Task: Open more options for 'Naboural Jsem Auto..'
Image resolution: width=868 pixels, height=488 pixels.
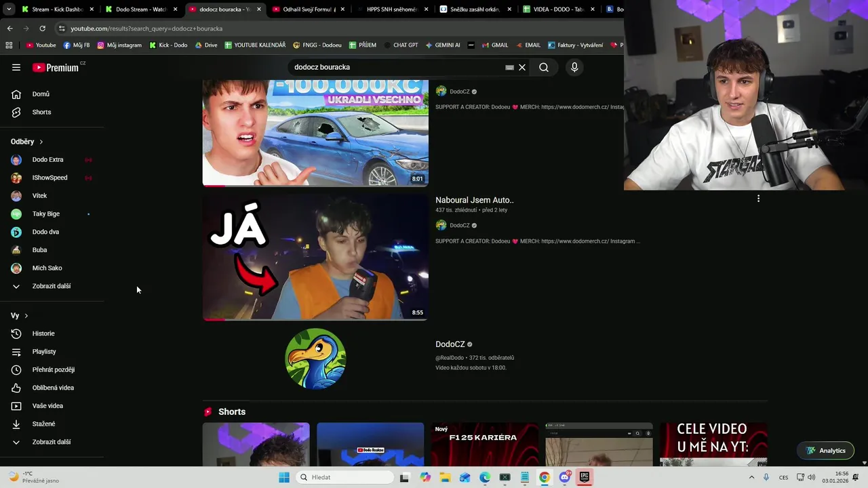Action: click(x=758, y=199)
